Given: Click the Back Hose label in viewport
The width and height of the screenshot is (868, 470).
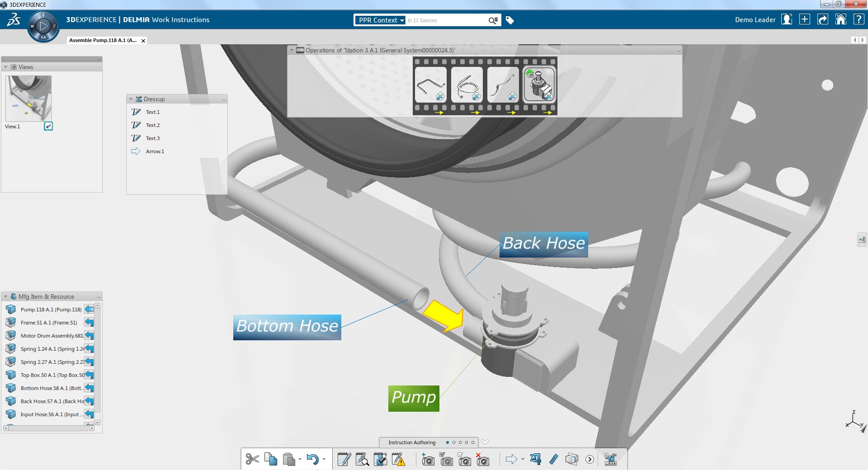Looking at the screenshot, I should (543, 244).
